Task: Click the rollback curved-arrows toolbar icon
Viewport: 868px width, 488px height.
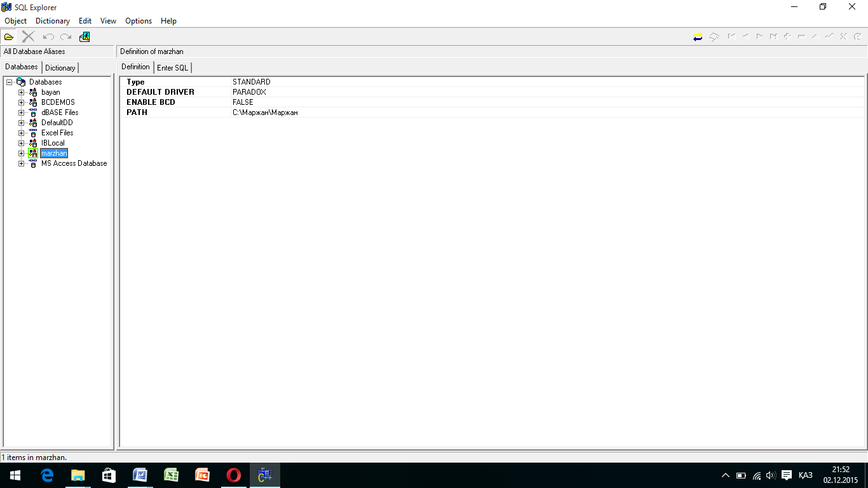Action: click(x=714, y=37)
